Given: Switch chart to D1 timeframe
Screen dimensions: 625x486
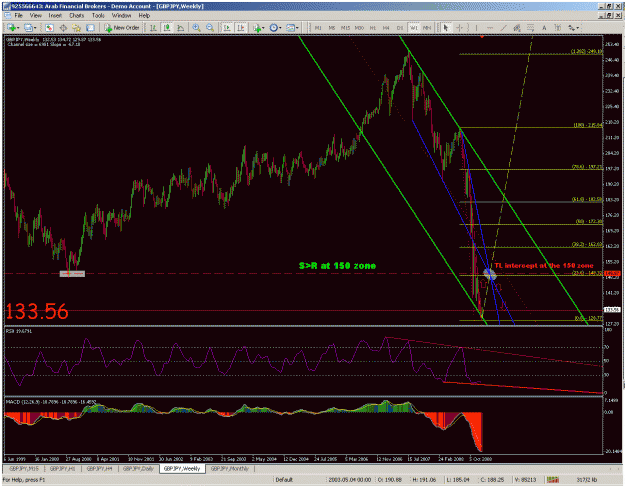Looking at the screenshot, I should coord(400,28).
